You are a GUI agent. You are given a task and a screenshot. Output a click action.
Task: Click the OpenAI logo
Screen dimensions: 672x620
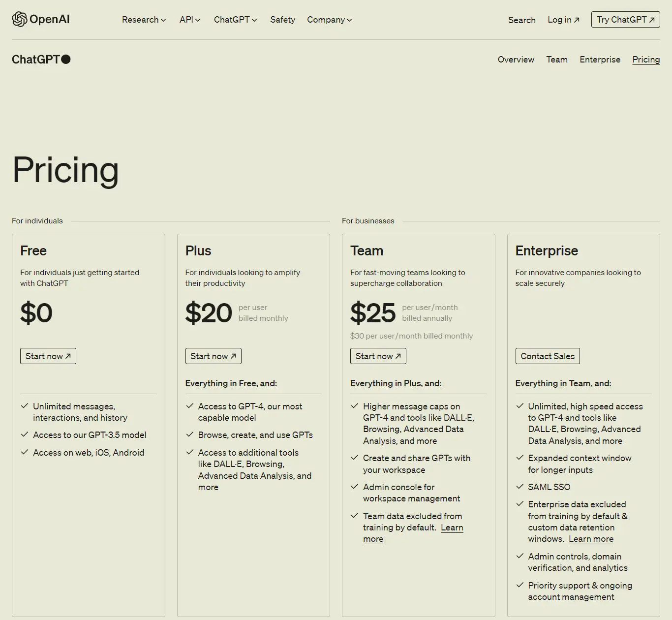pyautogui.click(x=41, y=19)
